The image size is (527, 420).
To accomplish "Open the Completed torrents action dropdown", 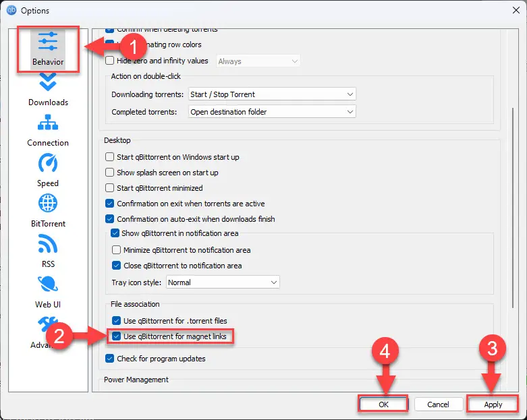I will point(272,112).
